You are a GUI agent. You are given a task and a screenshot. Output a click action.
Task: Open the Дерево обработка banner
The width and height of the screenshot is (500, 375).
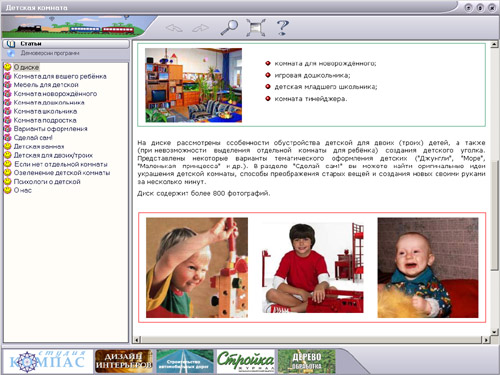point(307,361)
